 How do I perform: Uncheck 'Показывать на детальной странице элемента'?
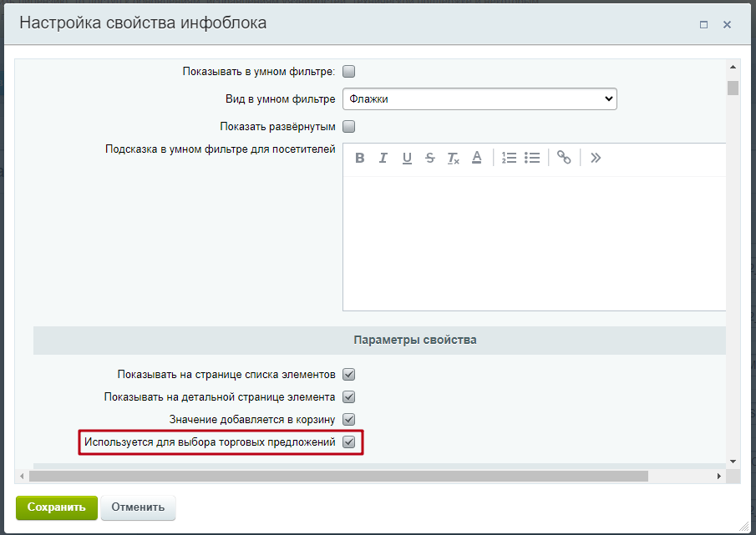tap(348, 396)
